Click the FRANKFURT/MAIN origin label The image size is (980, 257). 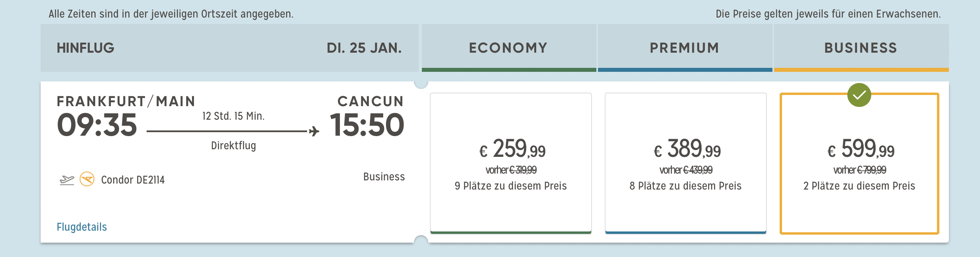(126, 101)
